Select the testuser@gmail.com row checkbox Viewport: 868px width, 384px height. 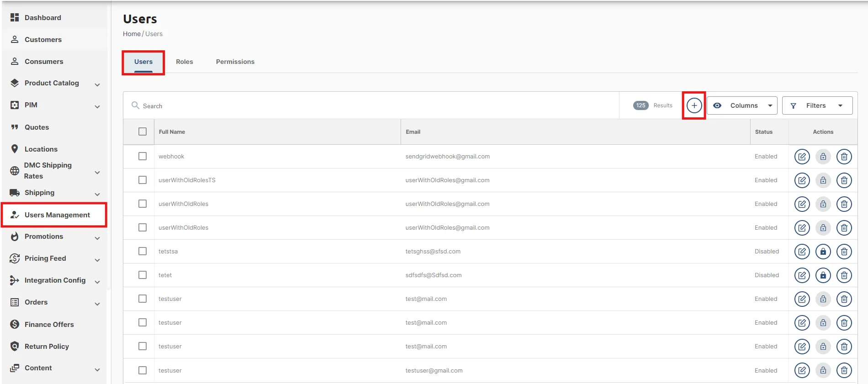click(x=143, y=370)
